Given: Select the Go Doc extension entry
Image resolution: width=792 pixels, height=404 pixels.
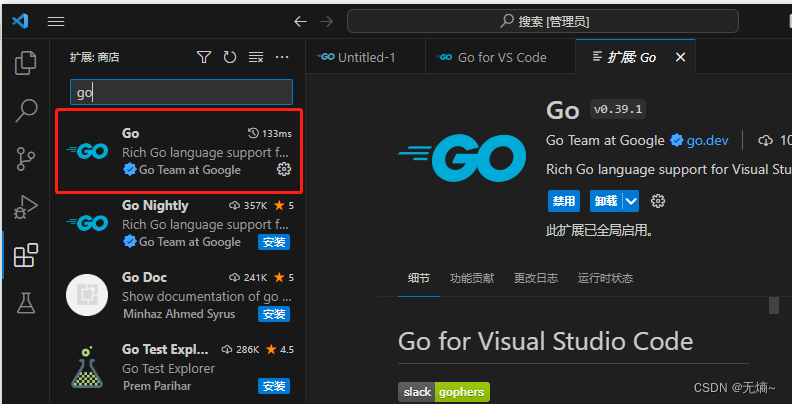Looking at the screenshot, I should 179,295.
